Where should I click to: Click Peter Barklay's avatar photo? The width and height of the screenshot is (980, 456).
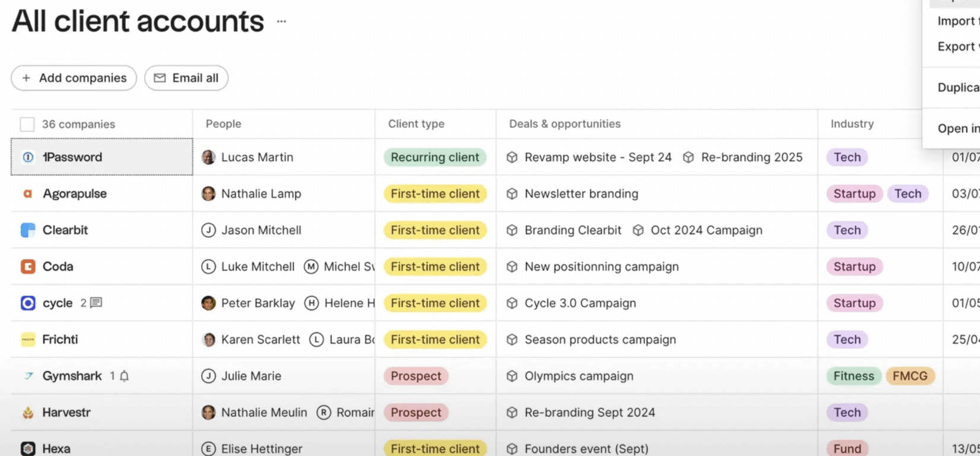click(208, 303)
